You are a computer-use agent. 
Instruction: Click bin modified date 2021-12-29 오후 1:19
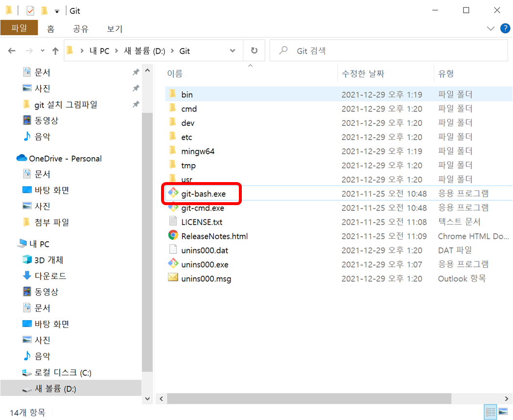click(382, 94)
